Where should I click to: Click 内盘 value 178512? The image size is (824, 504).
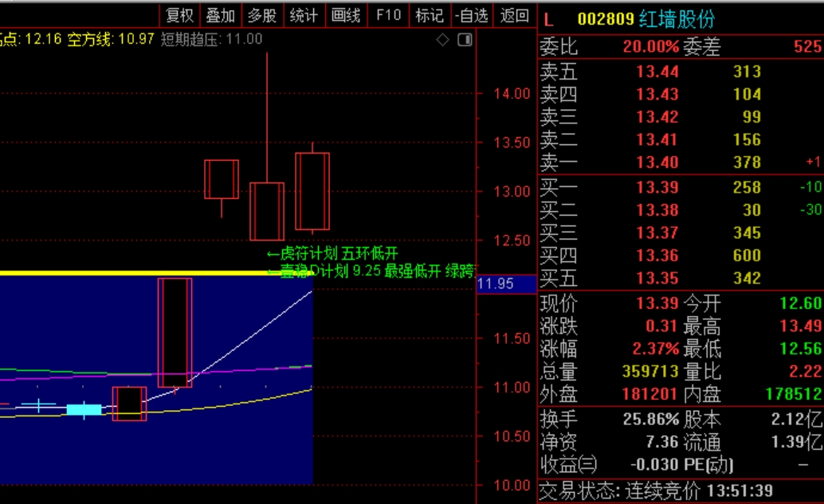pyautogui.click(x=794, y=394)
